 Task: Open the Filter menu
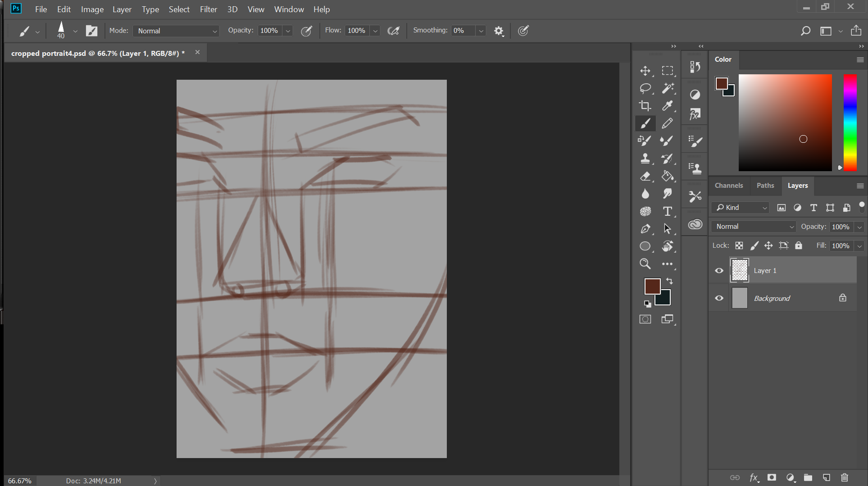208,9
